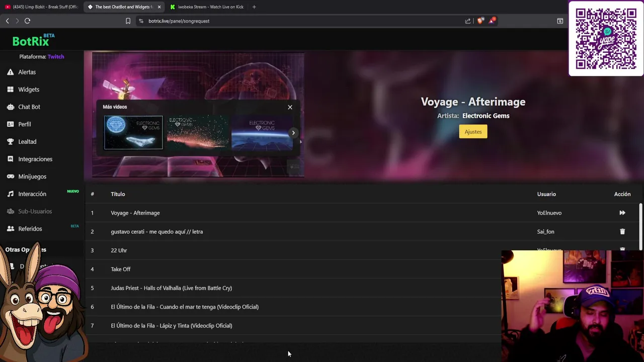The image size is (644, 362).
Task: Open the Interacción music note icon
Action: tap(10, 194)
